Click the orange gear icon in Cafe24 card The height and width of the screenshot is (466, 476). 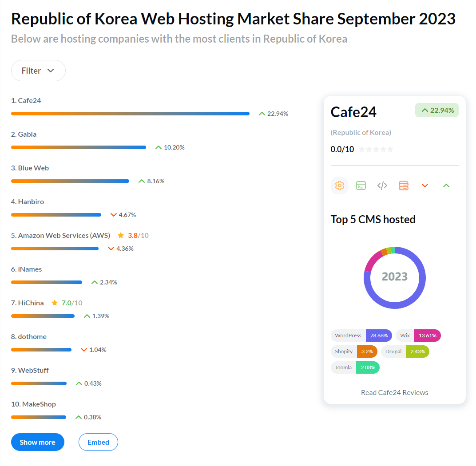click(340, 186)
